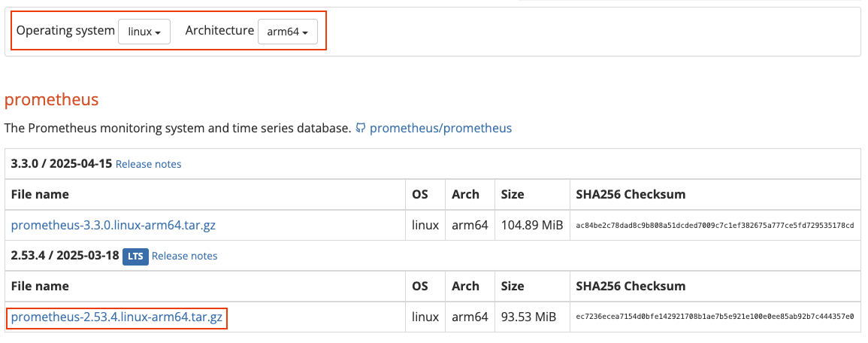
Task: Click the SHA256 checksum for the 2.53.4 file
Action: tap(715, 317)
